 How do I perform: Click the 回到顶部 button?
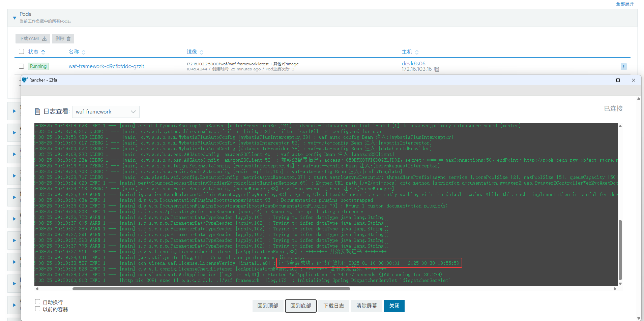(x=268, y=306)
